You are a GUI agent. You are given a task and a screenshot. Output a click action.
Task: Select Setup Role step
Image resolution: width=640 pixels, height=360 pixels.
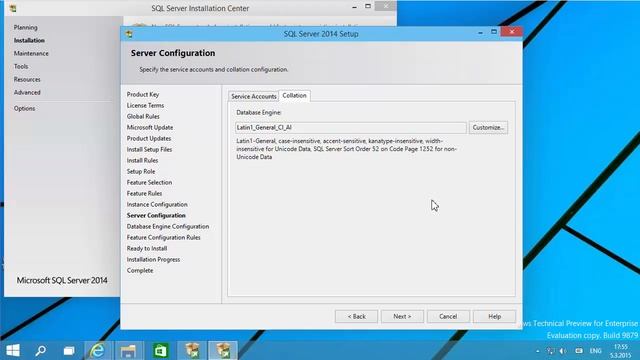click(141, 171)
